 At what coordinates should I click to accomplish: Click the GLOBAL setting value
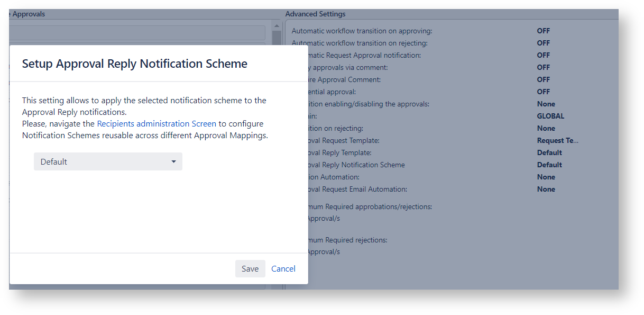551,116
